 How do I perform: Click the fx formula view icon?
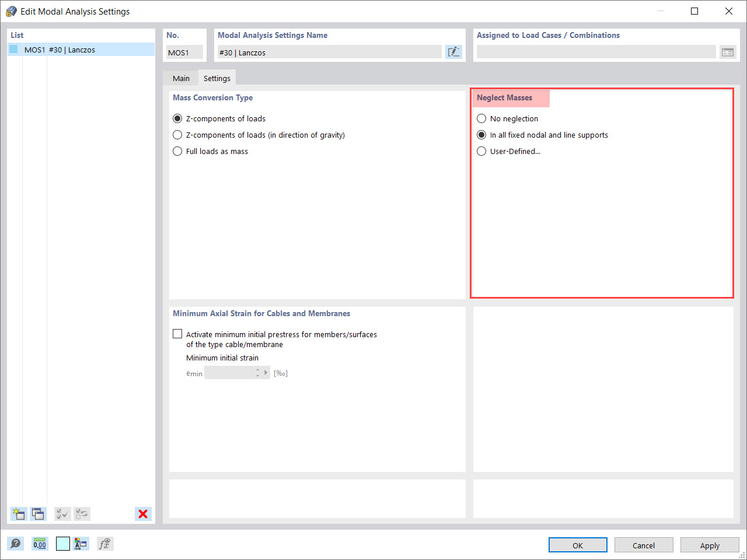[105, 544]
